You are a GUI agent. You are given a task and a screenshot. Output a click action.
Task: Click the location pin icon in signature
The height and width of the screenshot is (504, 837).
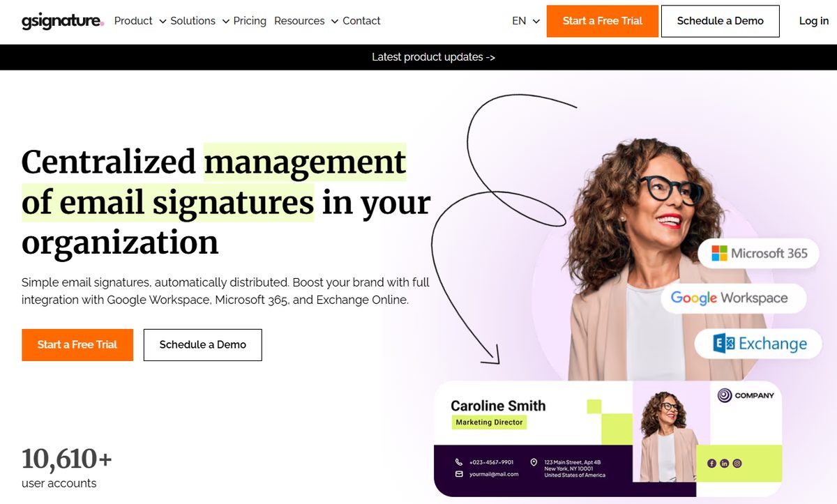click(534, 462)
